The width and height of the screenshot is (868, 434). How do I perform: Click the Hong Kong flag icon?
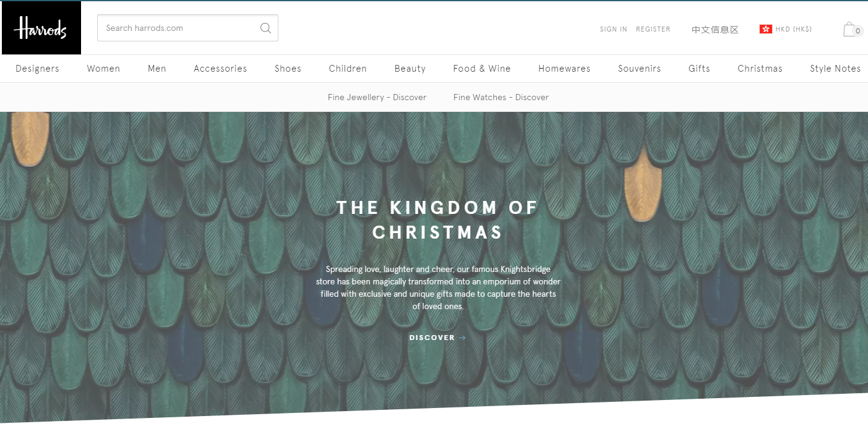click(x=765, y=29)
